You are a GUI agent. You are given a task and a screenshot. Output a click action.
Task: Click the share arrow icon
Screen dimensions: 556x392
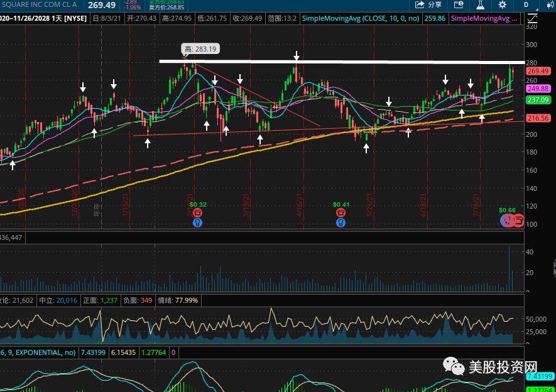click(420, 4)
